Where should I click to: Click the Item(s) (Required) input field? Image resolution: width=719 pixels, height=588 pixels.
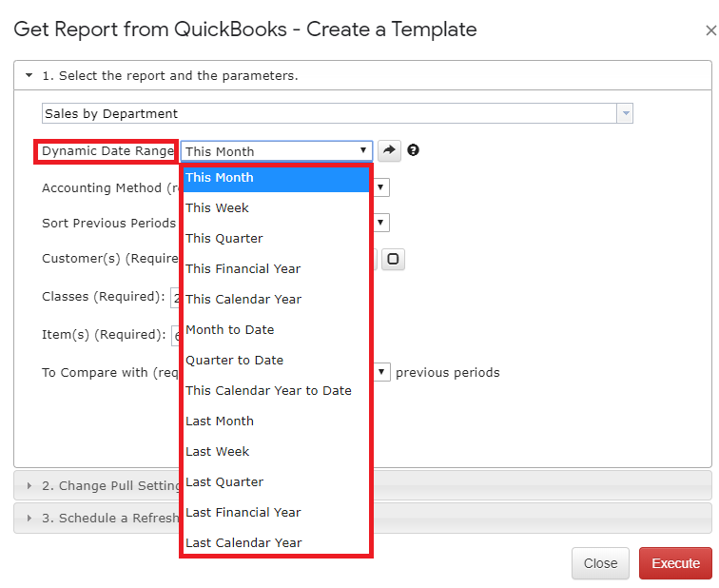[x=176, y=335]
